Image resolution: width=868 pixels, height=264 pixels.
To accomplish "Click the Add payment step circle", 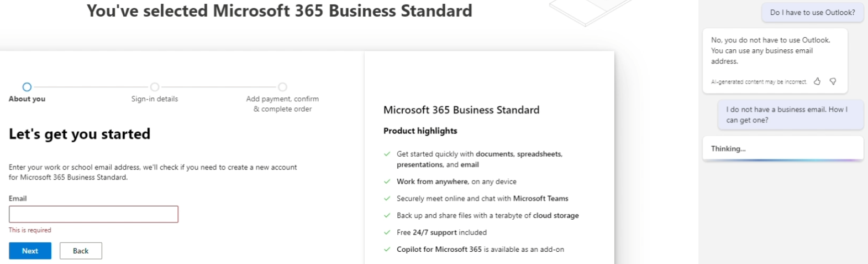I will click(x=282, y=87).
